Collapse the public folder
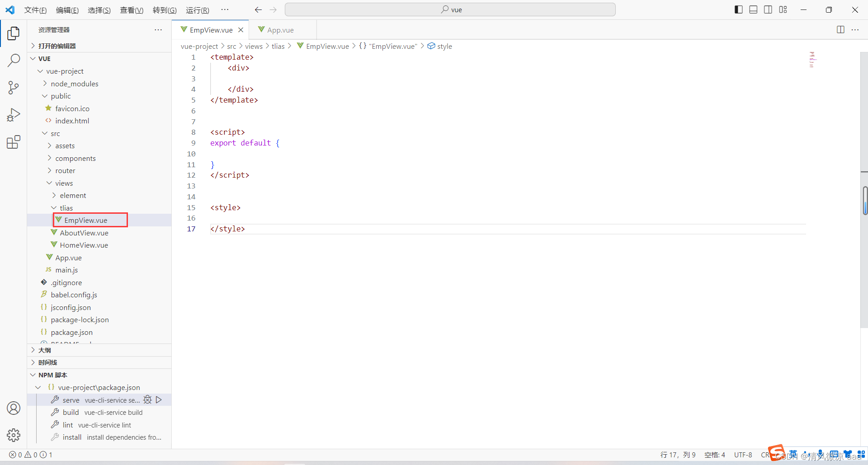 pos(99,96)
